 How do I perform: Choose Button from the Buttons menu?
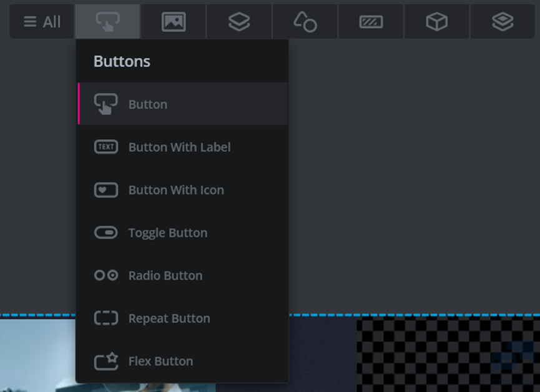[183, 104]
